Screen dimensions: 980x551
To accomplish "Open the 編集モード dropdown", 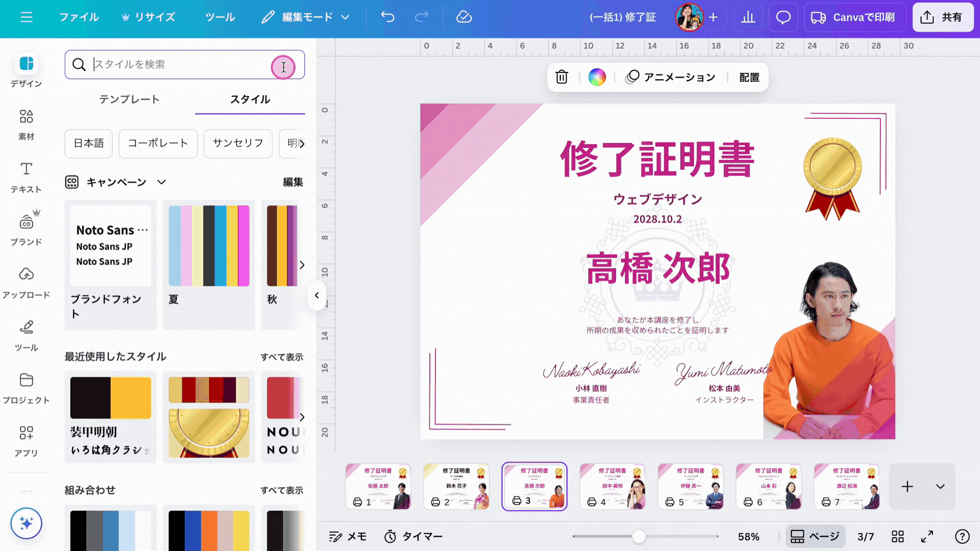I will pos(306,17).
